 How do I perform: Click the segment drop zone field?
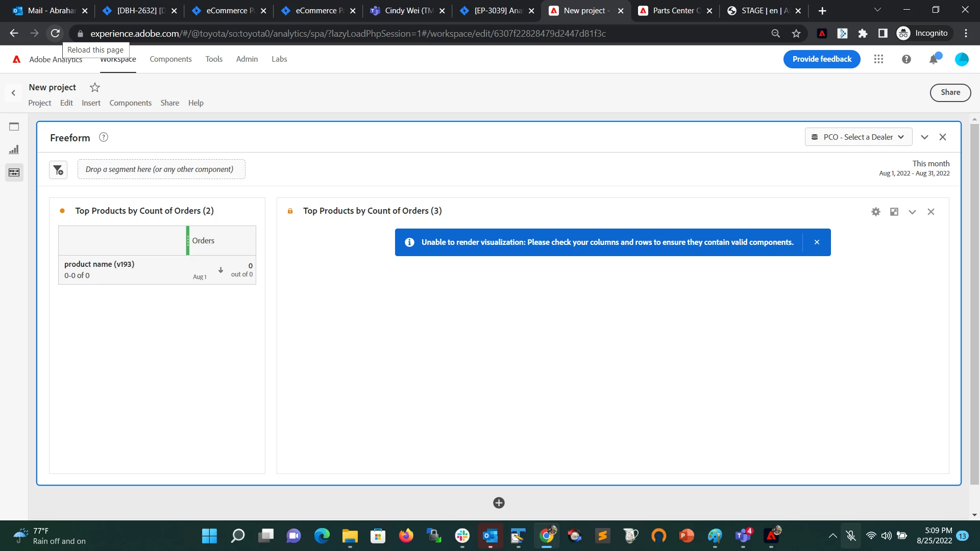(161, 169)
